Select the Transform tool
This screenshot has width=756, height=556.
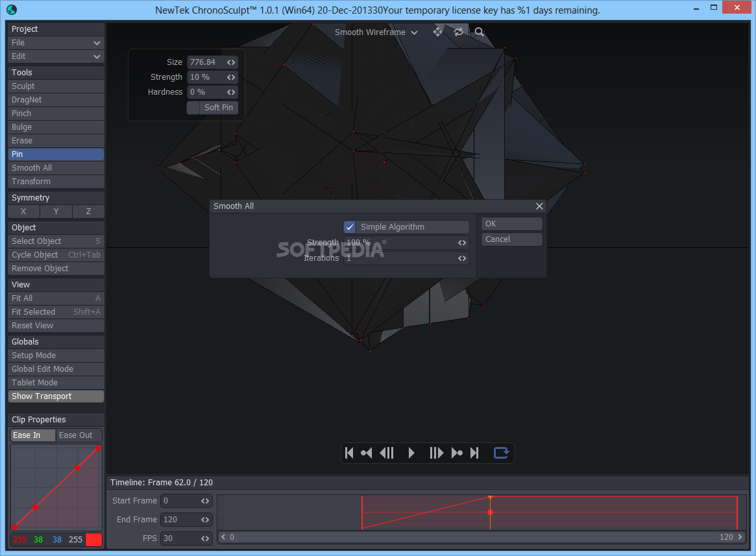click(x=56, y=181)
